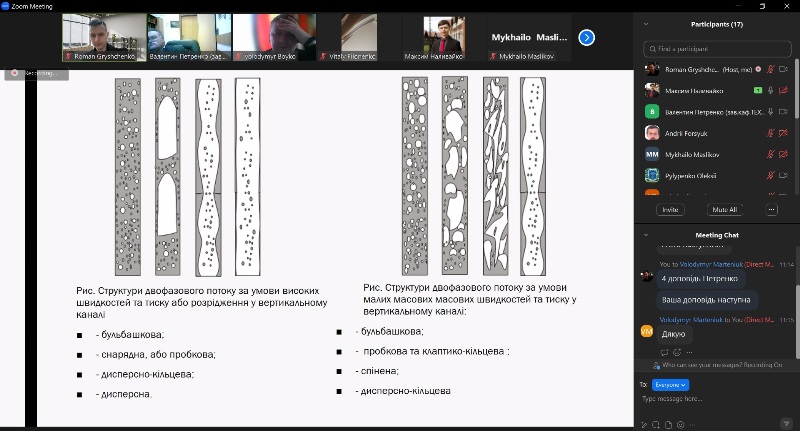The height and width of the screenshot is (431, 800).
Task: Collapse the Participants panel chevron
Action: (x=646, y=24)
